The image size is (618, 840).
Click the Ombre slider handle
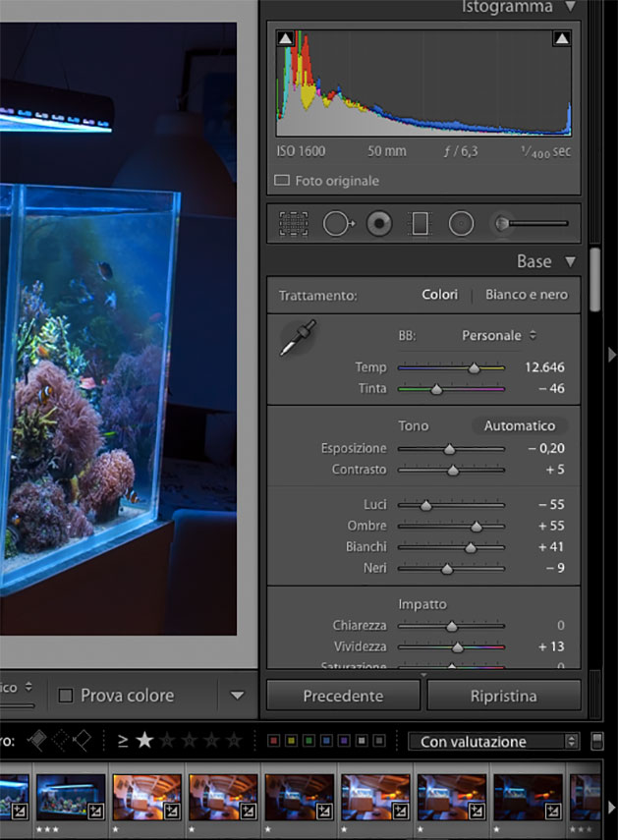[x=477, y=527]
